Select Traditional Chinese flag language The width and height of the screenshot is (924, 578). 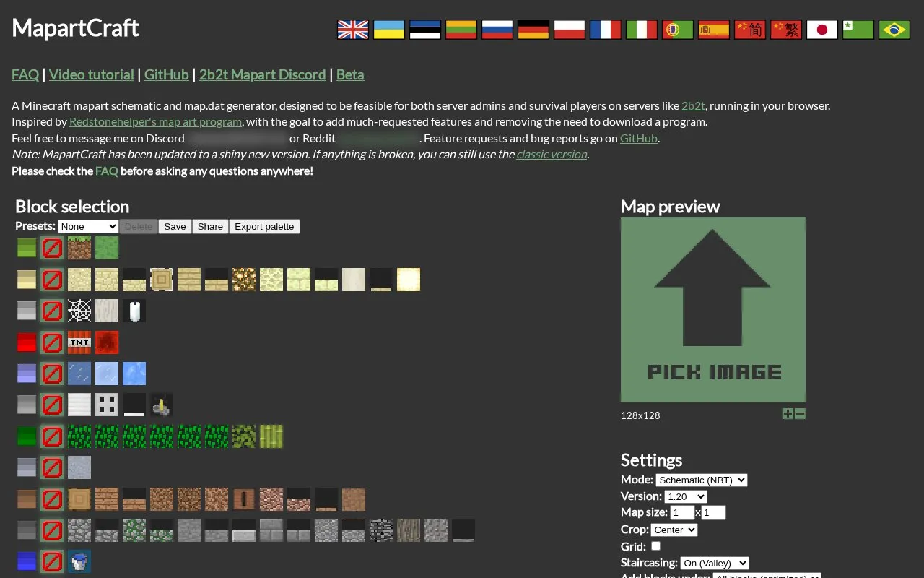(x=786, y=30)
